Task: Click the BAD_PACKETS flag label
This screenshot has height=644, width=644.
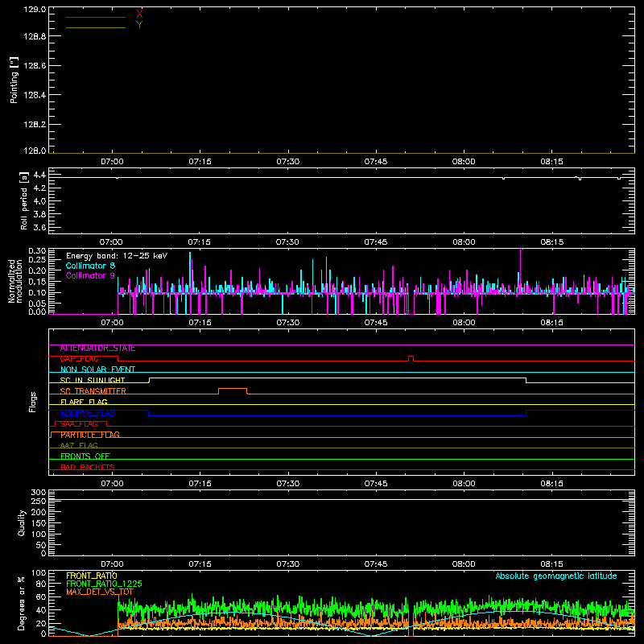Action: (x=88, y=467)
